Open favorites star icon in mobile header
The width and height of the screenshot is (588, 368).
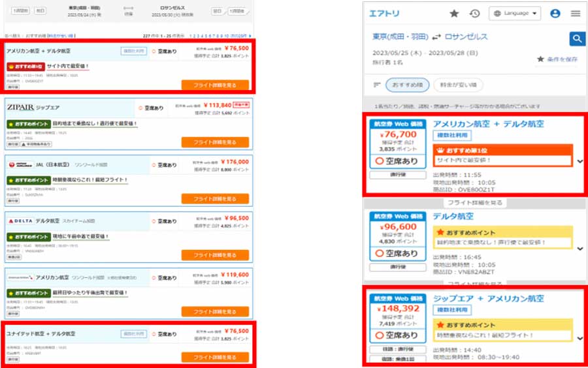click(x=454, y=14)
